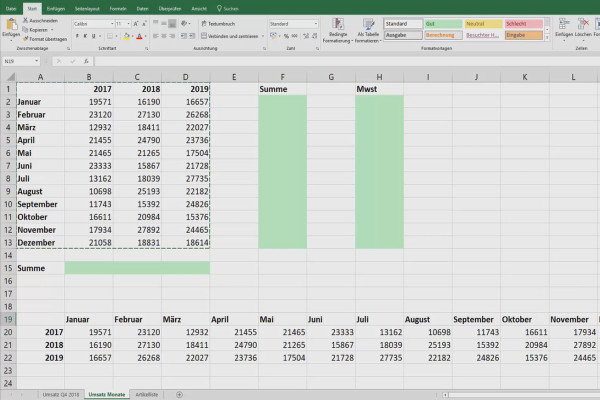Toggle italic K formatting
Viewport: 600px width, 400px height.
pyautogui.click(x=85, y=36)
